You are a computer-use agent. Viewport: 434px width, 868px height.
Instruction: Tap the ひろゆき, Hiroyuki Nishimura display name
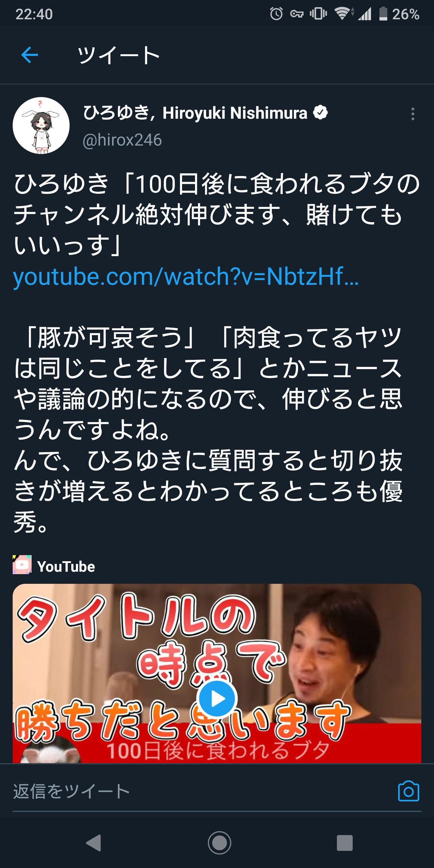click(x=195, y=113)
